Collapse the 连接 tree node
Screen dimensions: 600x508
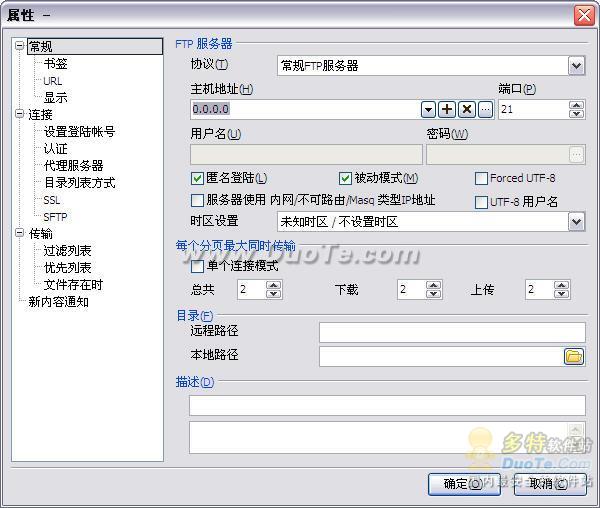[x=19, y=114]
